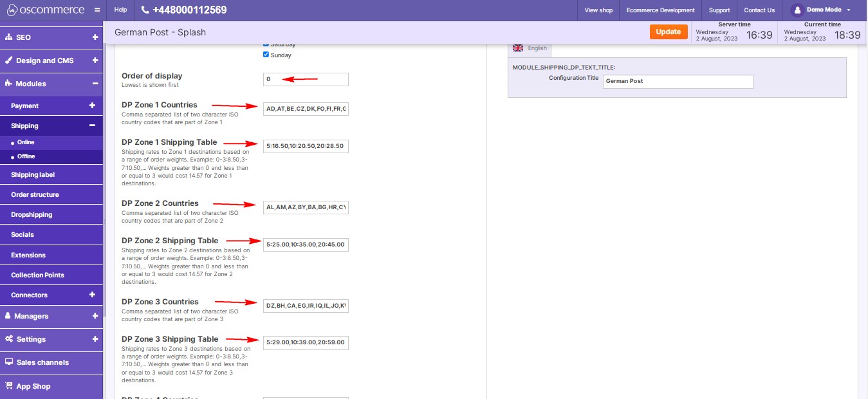Click the Settings gears icon
Screen dimensions: 868x399
point(9,339)
